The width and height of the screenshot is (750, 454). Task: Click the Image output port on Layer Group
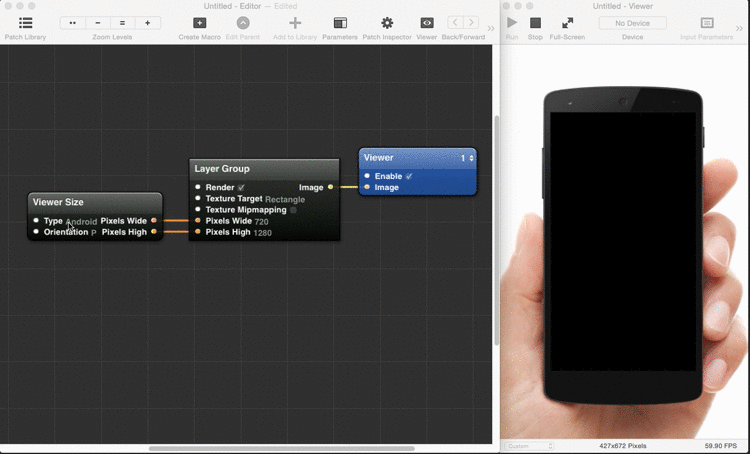tap(330, 187)
